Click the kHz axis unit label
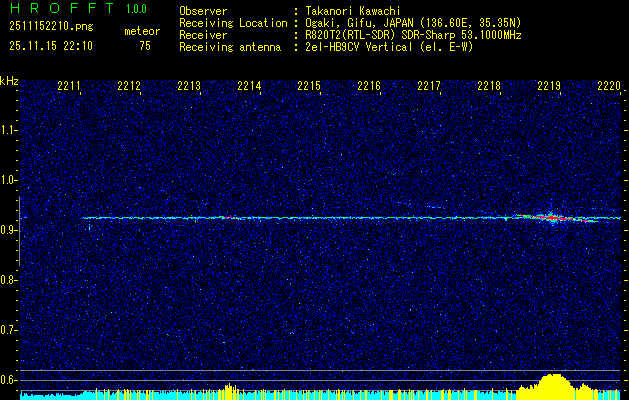The height and width of the screenshot is (400, 629). pos(9,81)
